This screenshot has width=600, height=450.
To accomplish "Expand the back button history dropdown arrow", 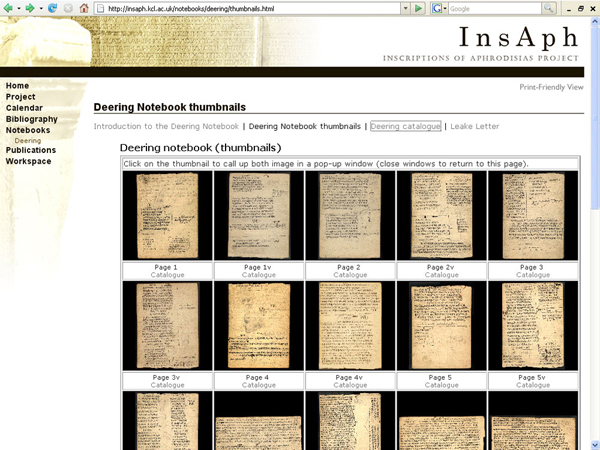I will click(17, 8).
